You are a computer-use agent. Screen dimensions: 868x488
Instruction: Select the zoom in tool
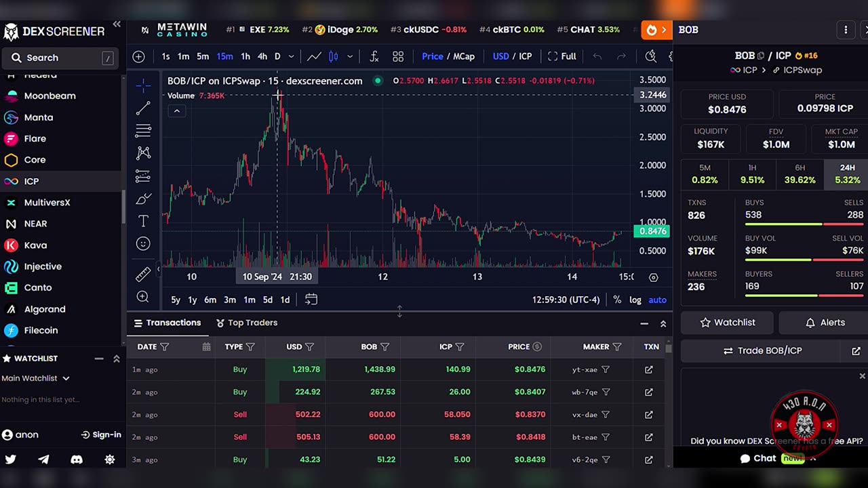click(x=143, y=296)
